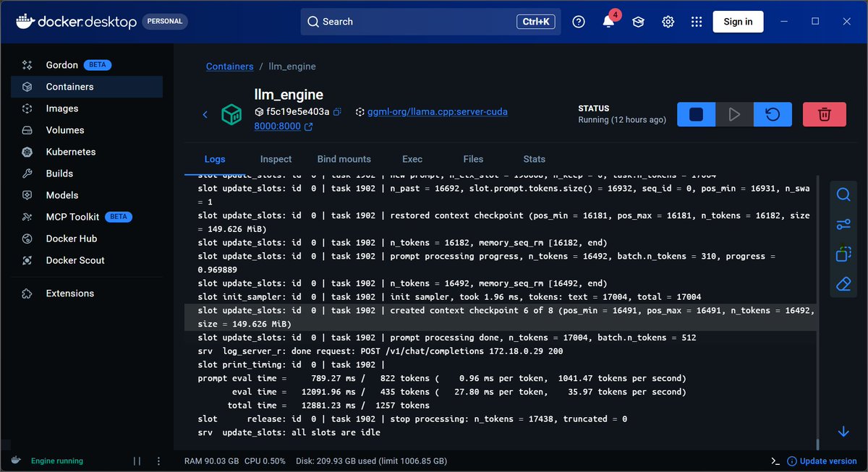Click the Kubernetes wheel icon

[27, 152]
